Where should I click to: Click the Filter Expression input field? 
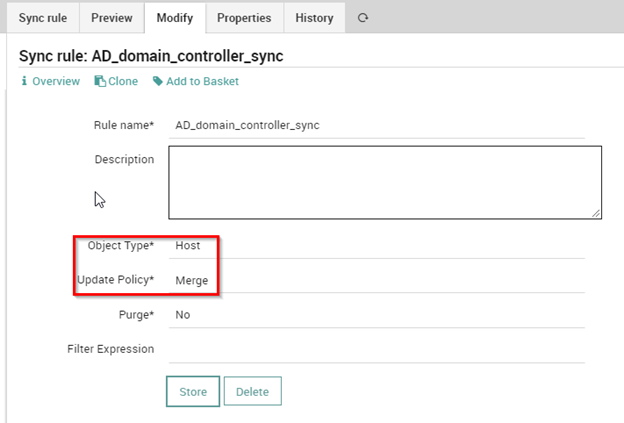click(376, 350)
